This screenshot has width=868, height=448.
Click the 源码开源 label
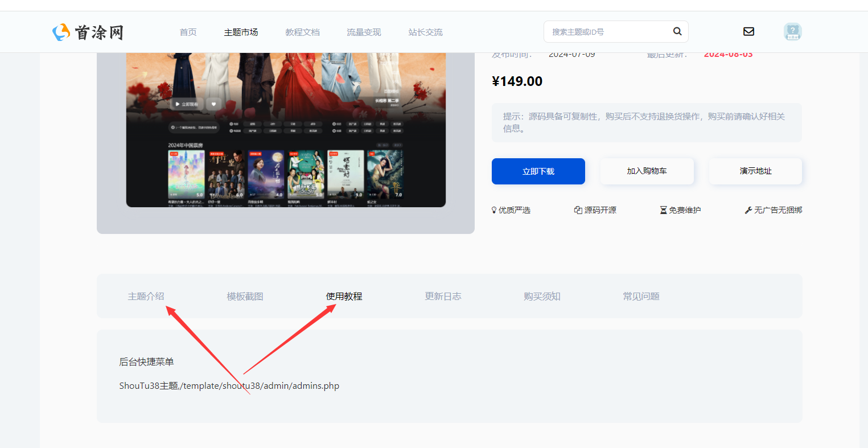(600, 210)
